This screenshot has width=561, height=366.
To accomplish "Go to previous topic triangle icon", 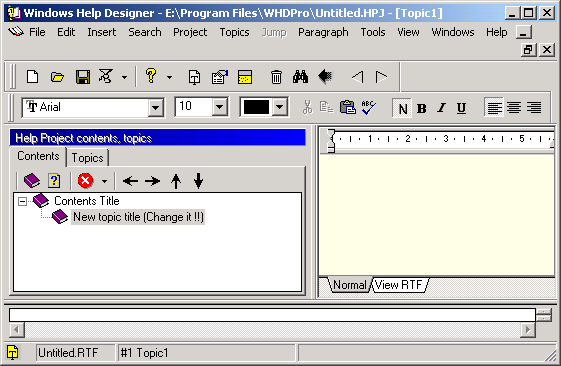I will pos(357,77).
